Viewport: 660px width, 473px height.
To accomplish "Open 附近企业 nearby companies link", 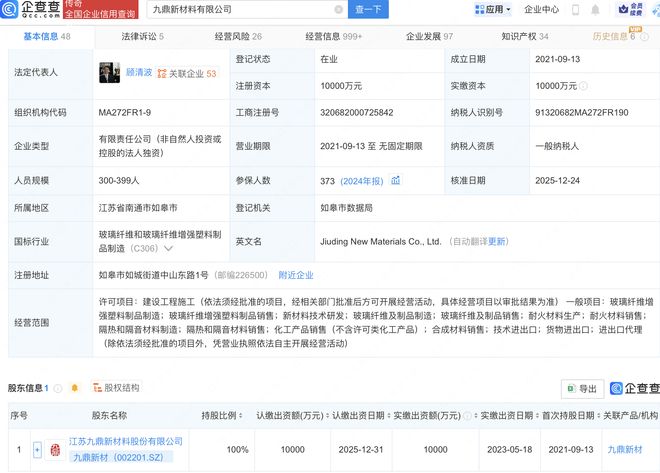I will pyautogui.click(x=295, y=275).
